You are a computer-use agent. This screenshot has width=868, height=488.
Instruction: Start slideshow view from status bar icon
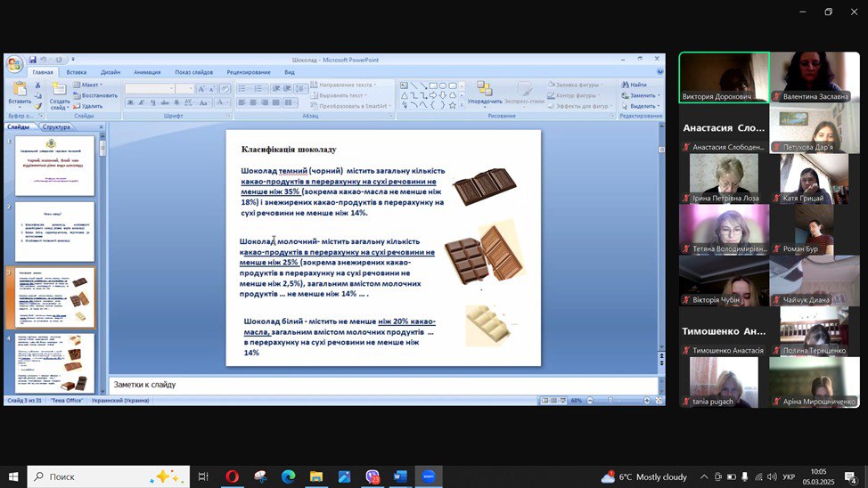(x=563, y=400)
